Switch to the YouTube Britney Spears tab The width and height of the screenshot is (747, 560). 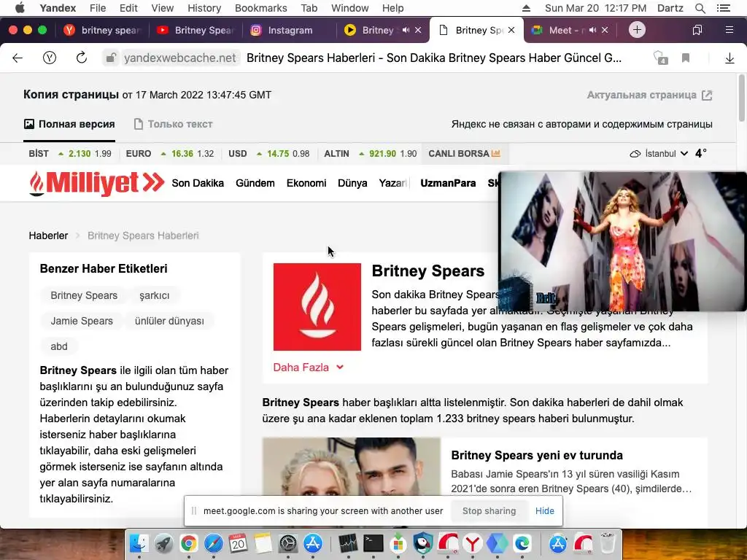click(x=196, y=30)
